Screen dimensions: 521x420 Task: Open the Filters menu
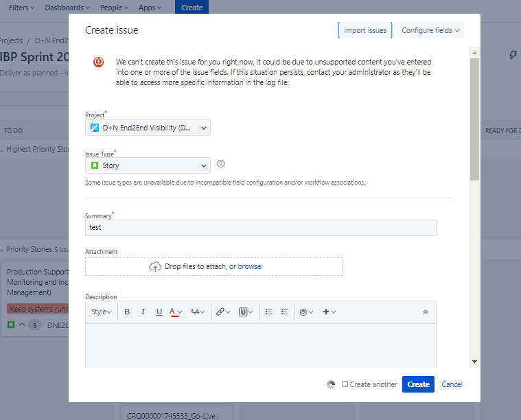pos(21,8)
